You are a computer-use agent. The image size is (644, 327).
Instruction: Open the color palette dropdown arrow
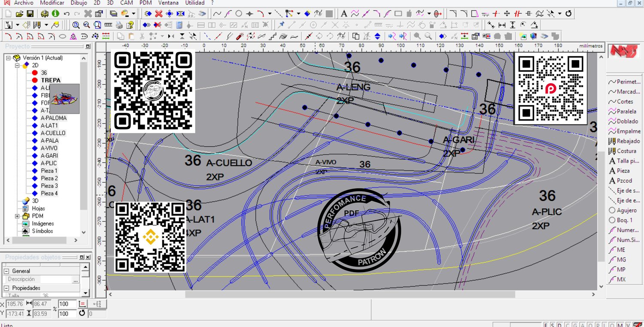tap(134, 14)
